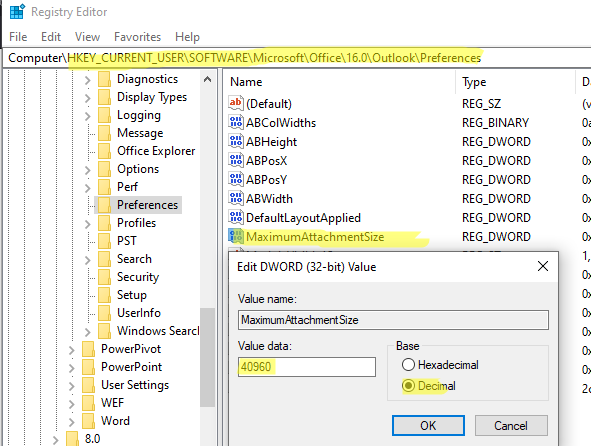This screenshot has height=446, width=591.
Task: Click the Display Types folder icon
Action: pyautogui.click(x=104, y=97)
